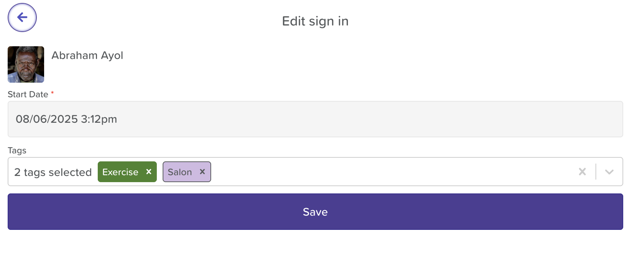Clear all selected tags

pyautogui.click(x=582, y=172)
